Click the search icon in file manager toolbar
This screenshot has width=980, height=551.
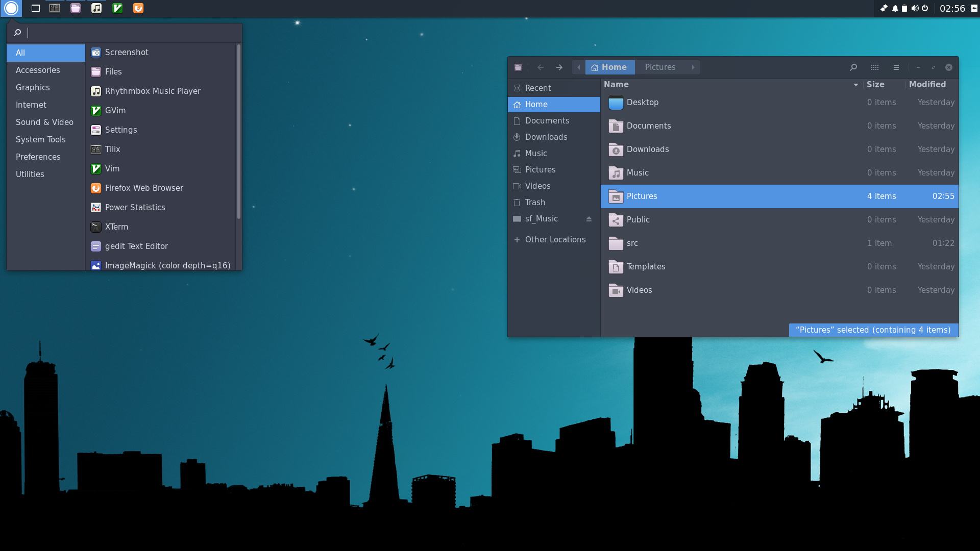click(x=853, y=67)
